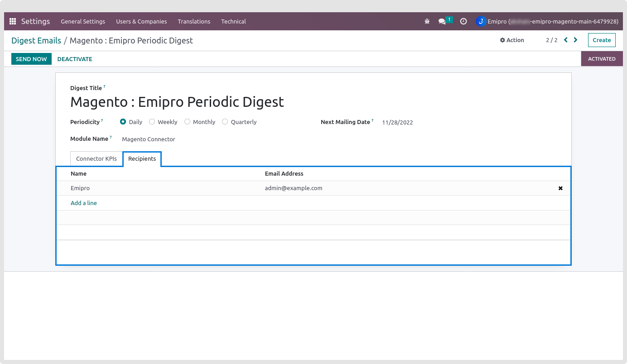Open the activities clock icon
Viewport: 627px width, 364px height.
click(x=463, y=21)
